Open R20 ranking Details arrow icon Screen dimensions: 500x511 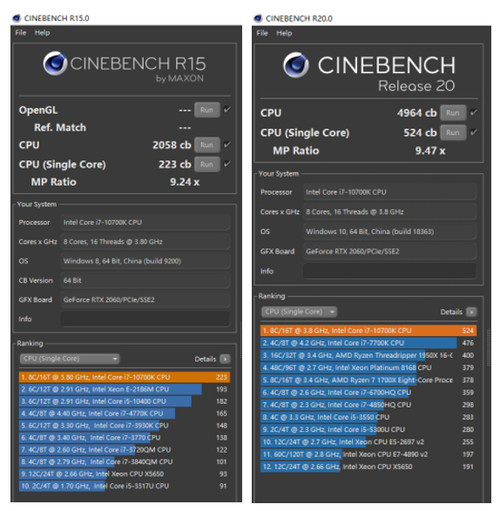471,312
